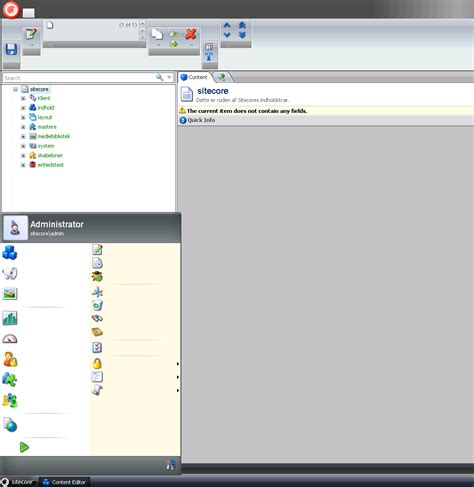
Task: Expand the klient tree node
Action: (x=23, y=98)
